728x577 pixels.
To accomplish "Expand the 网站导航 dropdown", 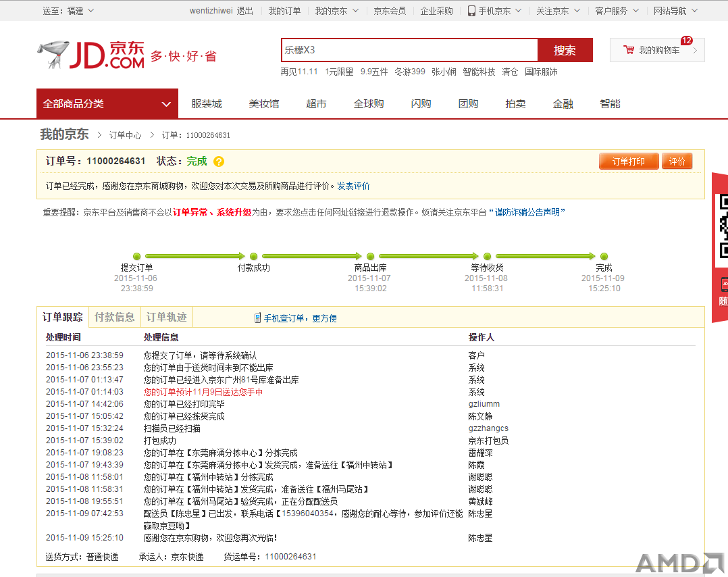I will pyautogui.click(x=675, y=11).
